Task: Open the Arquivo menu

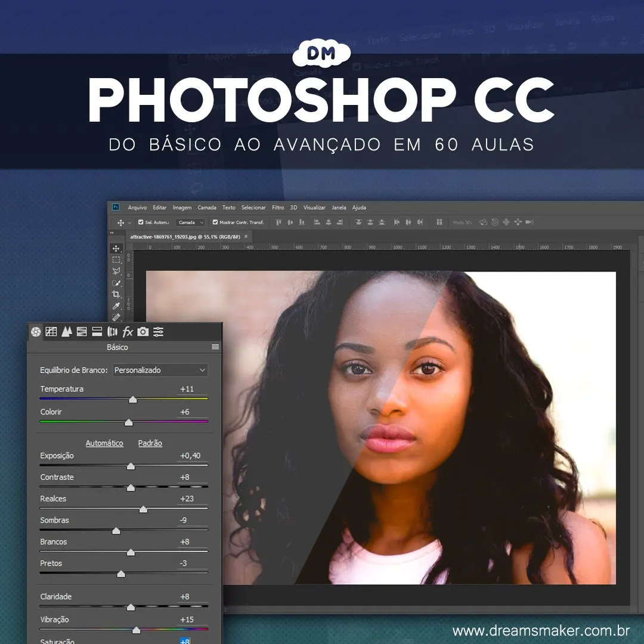Action: 137,208
